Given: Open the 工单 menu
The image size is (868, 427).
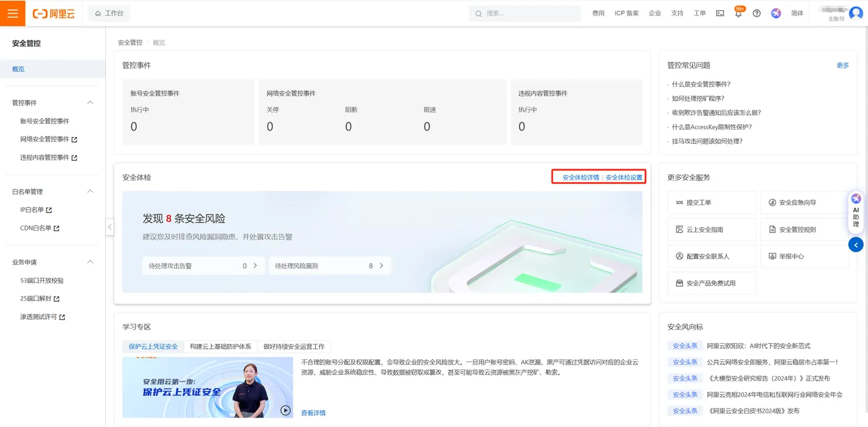Looking at the screenshot, I should pyautogui.click(x=699, y=13).
